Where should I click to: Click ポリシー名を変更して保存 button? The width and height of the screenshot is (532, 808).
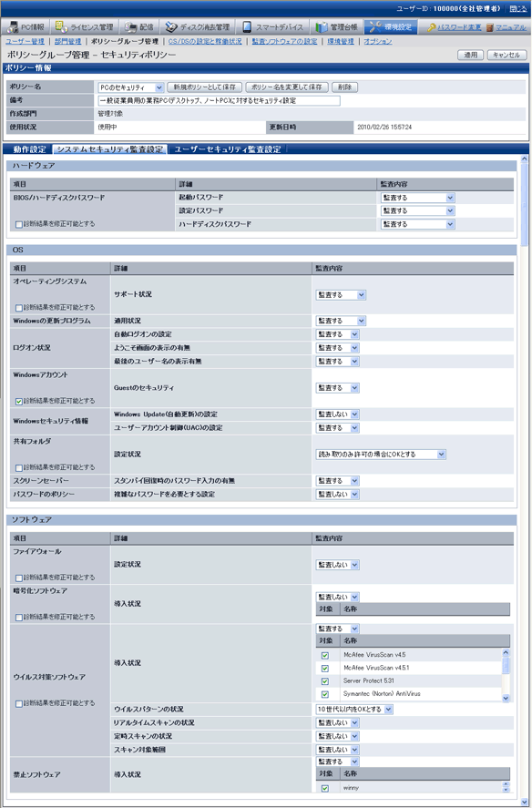[x=287, y=87]
